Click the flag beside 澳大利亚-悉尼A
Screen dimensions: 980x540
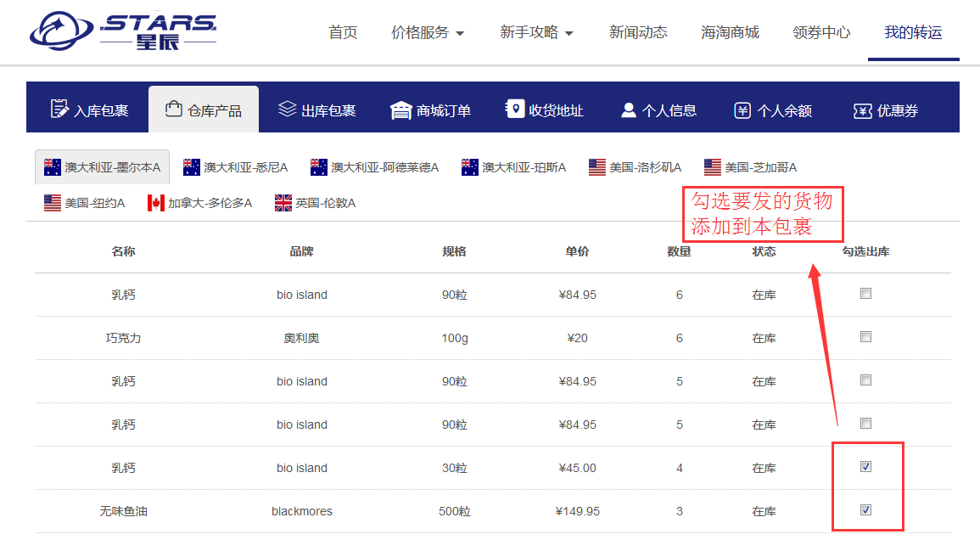pyautogui.click(x=191, y=167)
